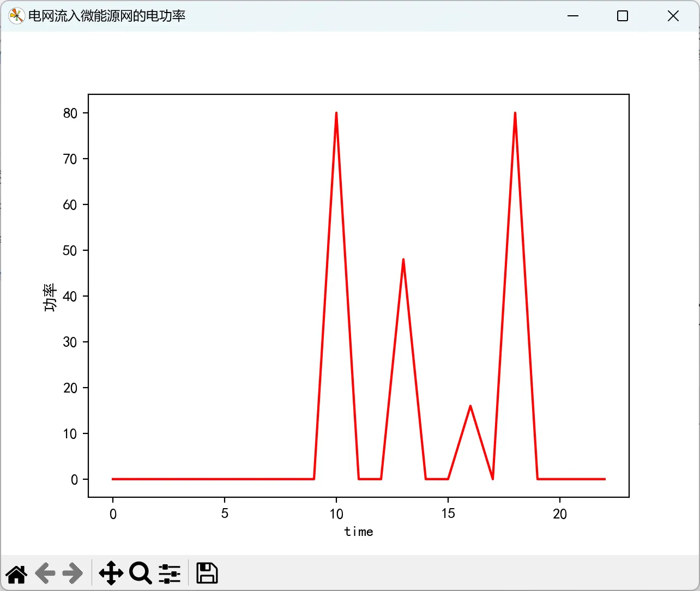The image size is (700, 591).
Task: Click the matplotlib icon in the title bar
Action: [x=16, y=16]
